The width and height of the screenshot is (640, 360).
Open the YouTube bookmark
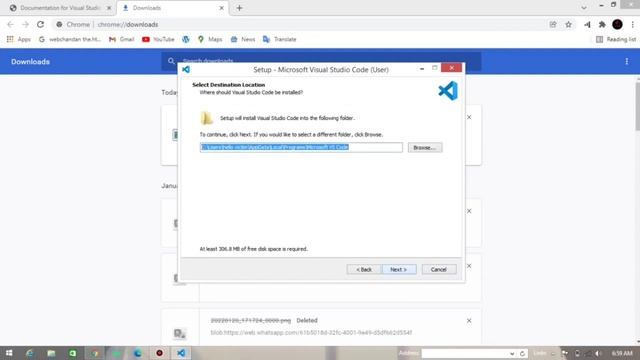158,39
